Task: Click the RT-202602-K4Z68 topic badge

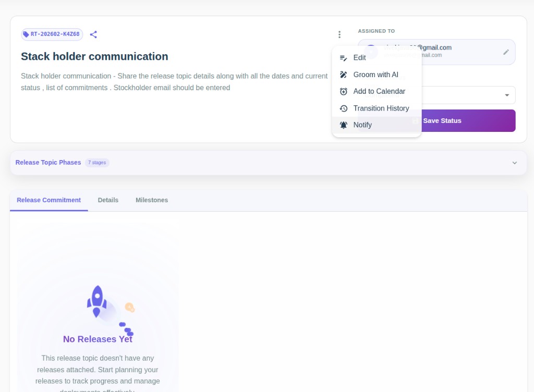Action: [52, 34]
